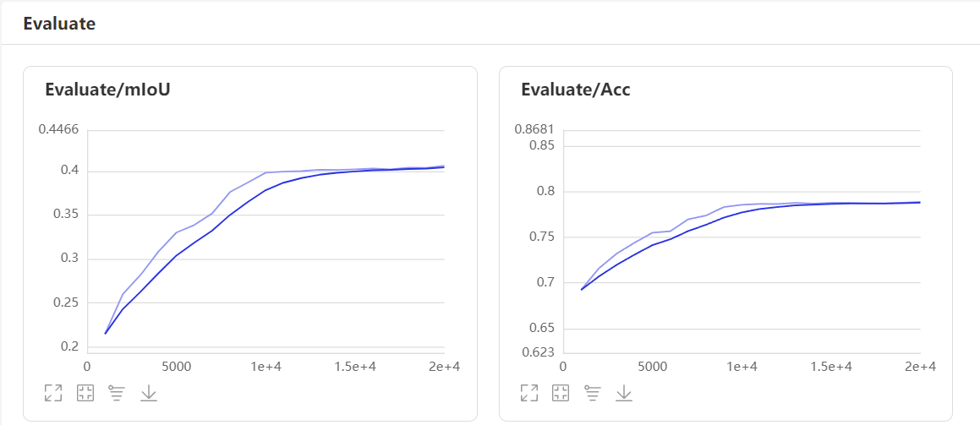The image size is (980, 425).
Task: Click the 1e+4 step tick on Acc chart
Action: pyautogui.click(x=742, y=367)
